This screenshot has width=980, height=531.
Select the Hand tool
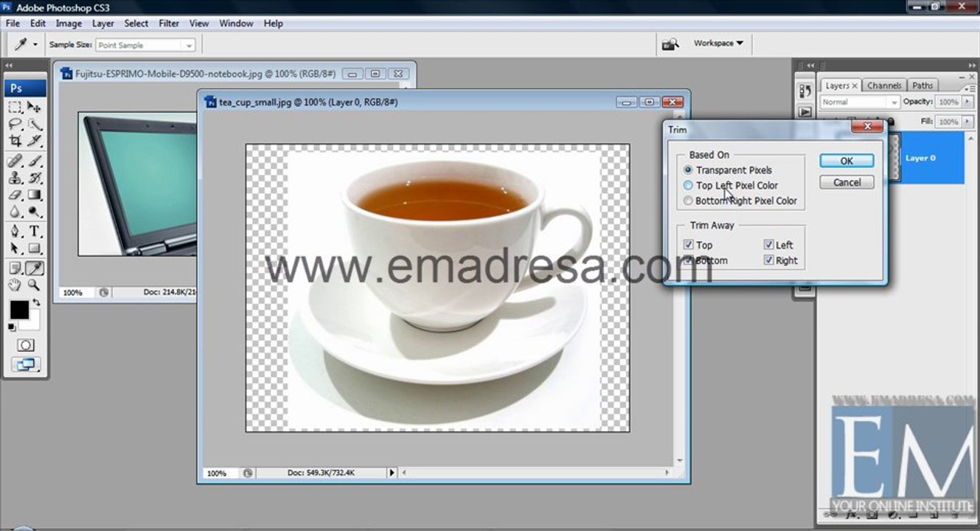(x=15, y=285)
